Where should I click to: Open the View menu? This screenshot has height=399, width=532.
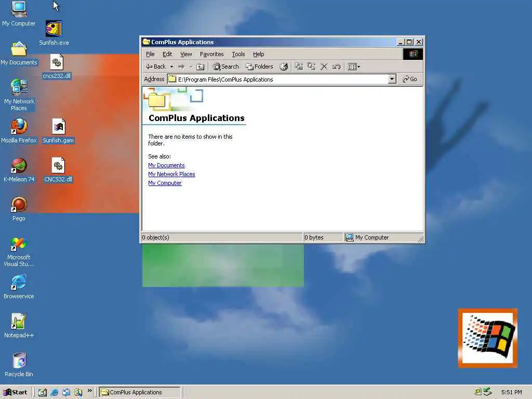point(186,54)
